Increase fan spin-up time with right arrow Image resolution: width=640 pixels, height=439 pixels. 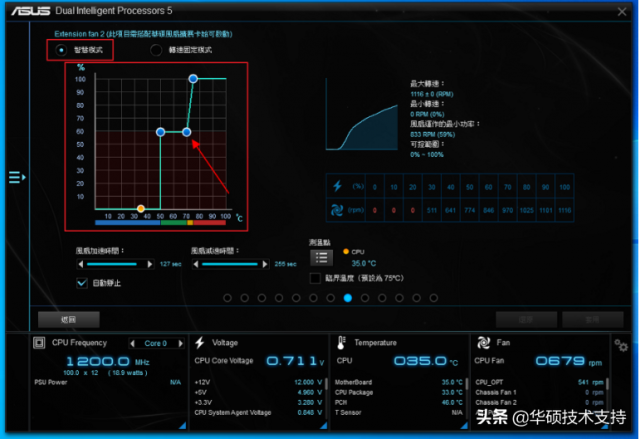pyautogui.click(x=150, y=264)
